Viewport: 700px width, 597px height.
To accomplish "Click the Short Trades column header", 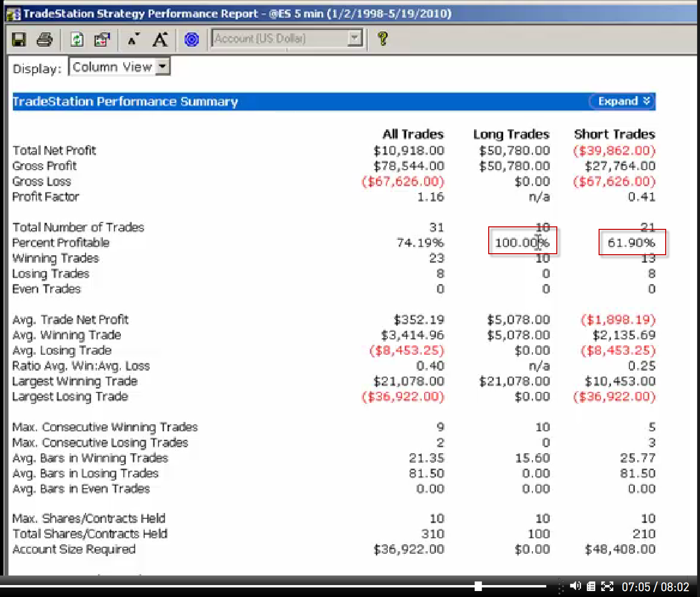I will (x=614, y=134).
